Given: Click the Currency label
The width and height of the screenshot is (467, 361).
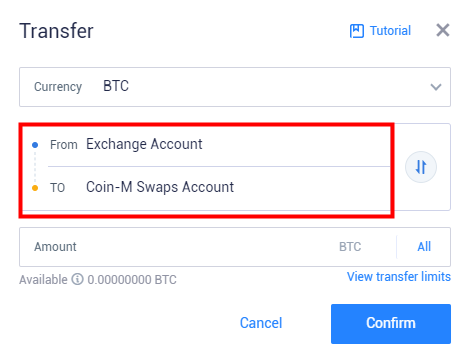Looking at the screenshot, I should 58,87.
